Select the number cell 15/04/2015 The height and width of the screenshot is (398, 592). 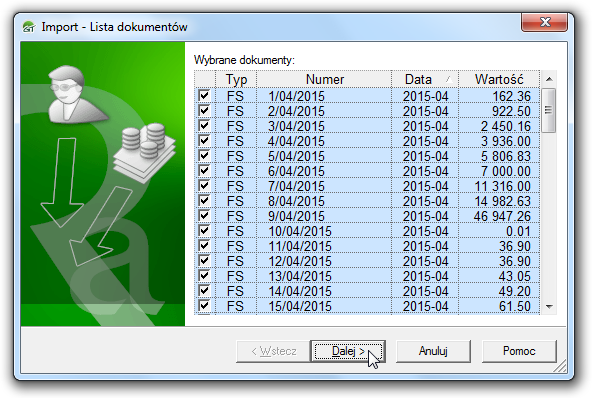pos(324,306)
